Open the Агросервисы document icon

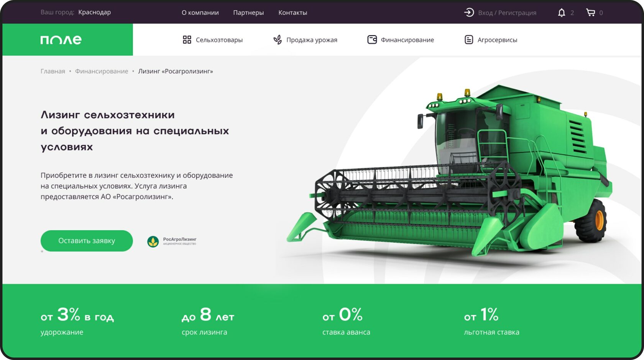click(x=468, y=39)
